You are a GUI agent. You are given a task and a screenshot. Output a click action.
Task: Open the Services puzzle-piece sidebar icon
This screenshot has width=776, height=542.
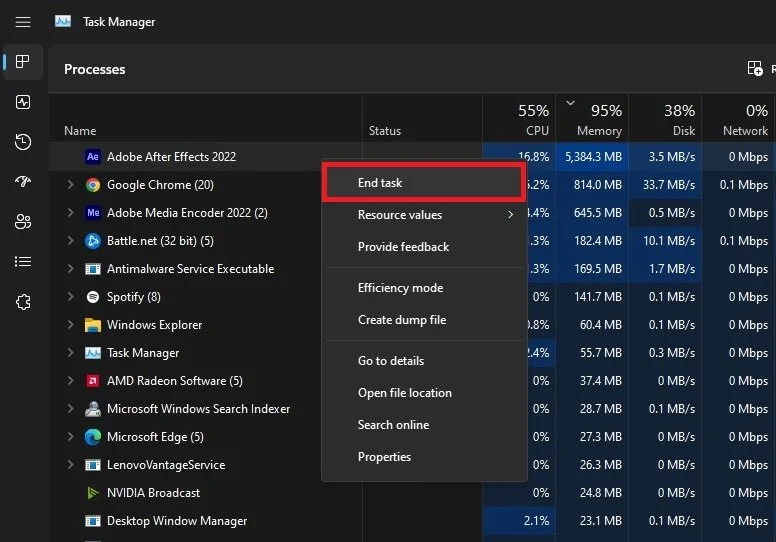tap(23, 302)
